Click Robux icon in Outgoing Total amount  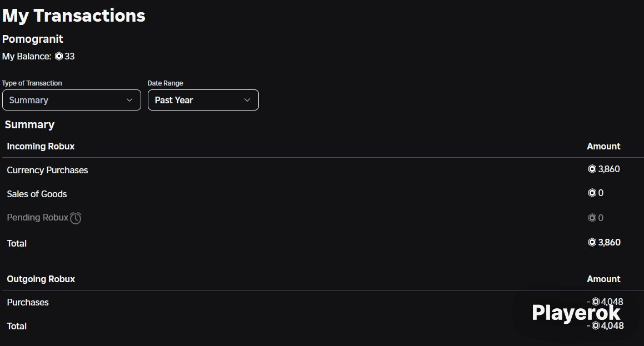tap(596, 326)
